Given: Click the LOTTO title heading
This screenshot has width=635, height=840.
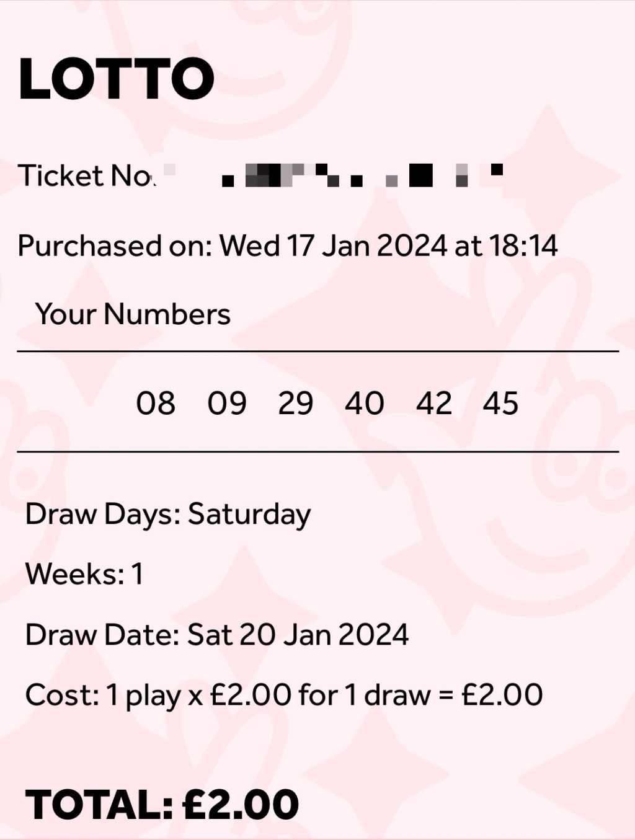Looking at the screenshot, I should point(117,79).
